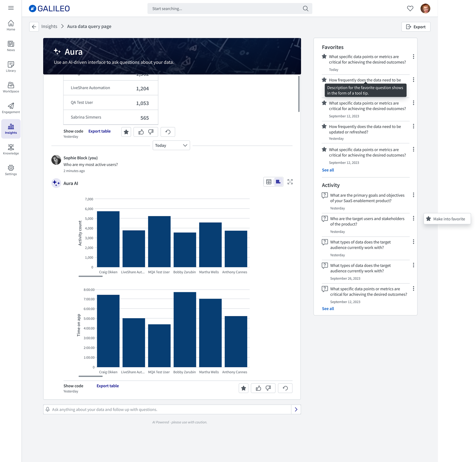
Task: Open user profile avatar
Action: [425, 8]
